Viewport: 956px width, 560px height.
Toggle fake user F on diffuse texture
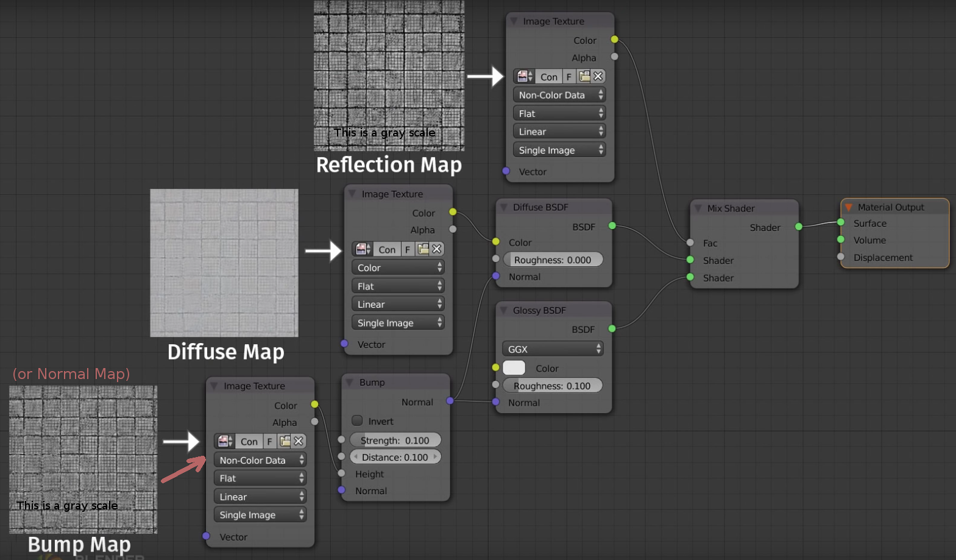tap(408, 249)
